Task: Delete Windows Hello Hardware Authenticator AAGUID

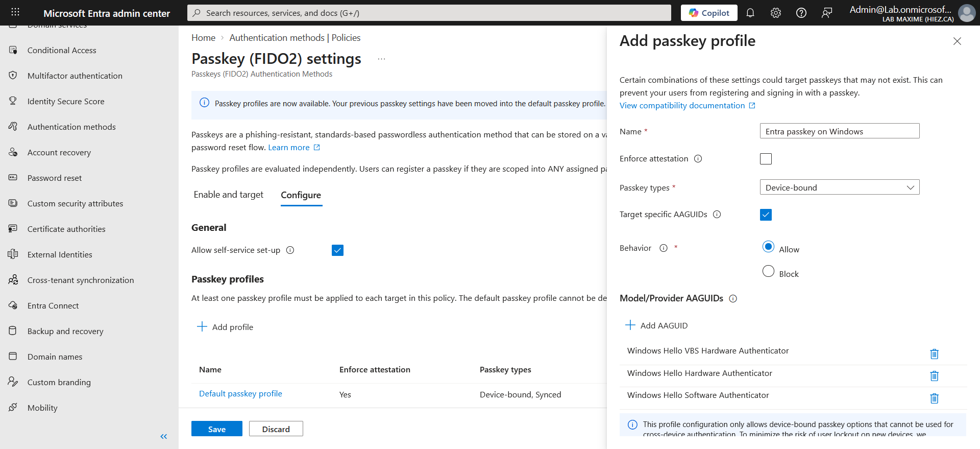Action: point(934,376)
